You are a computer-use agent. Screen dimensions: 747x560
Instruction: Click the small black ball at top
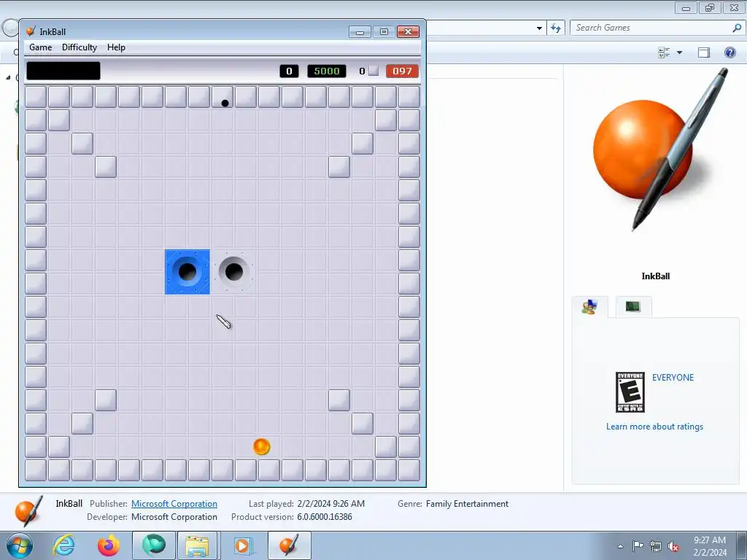pos(225,103)
